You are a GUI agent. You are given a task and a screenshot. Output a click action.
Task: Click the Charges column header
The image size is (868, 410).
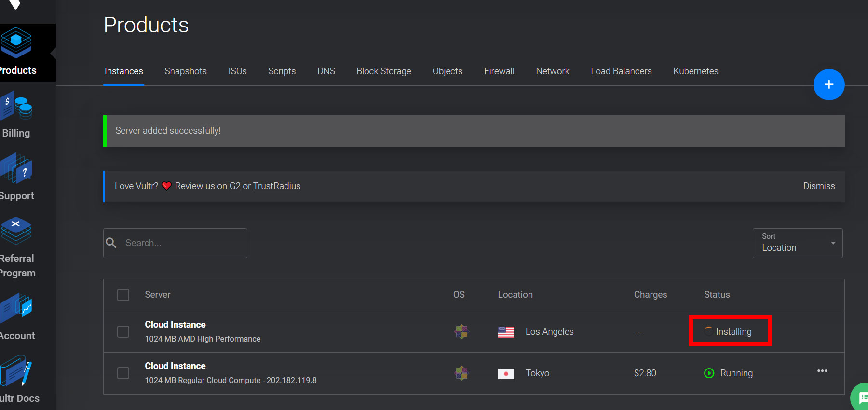651,295
